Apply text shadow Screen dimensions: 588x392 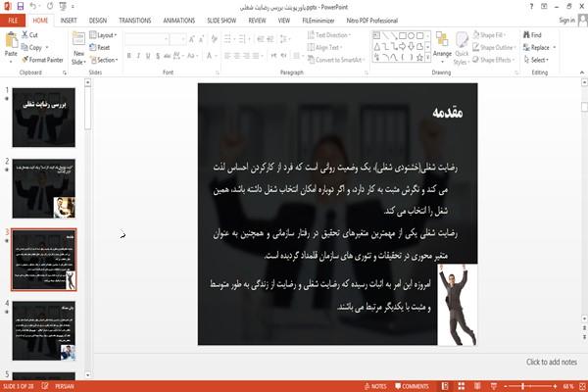(x=158, y=56)
